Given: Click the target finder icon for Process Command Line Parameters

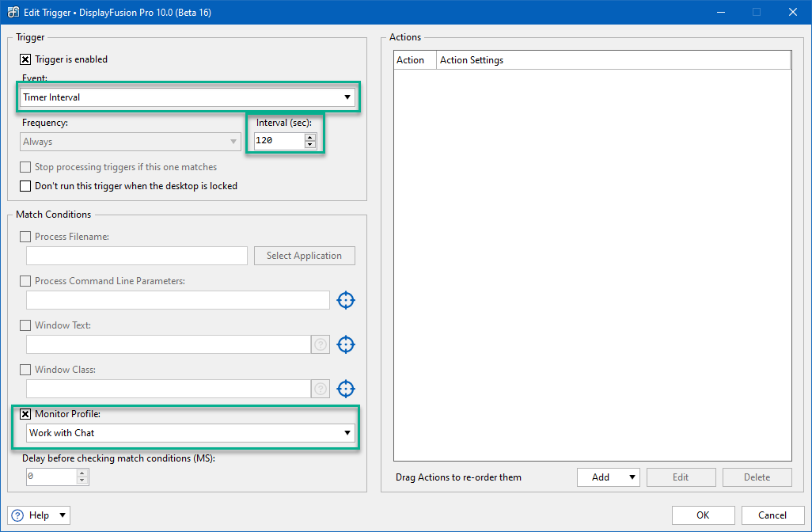Looking at the screenshot, I should (x=345, y=300).
